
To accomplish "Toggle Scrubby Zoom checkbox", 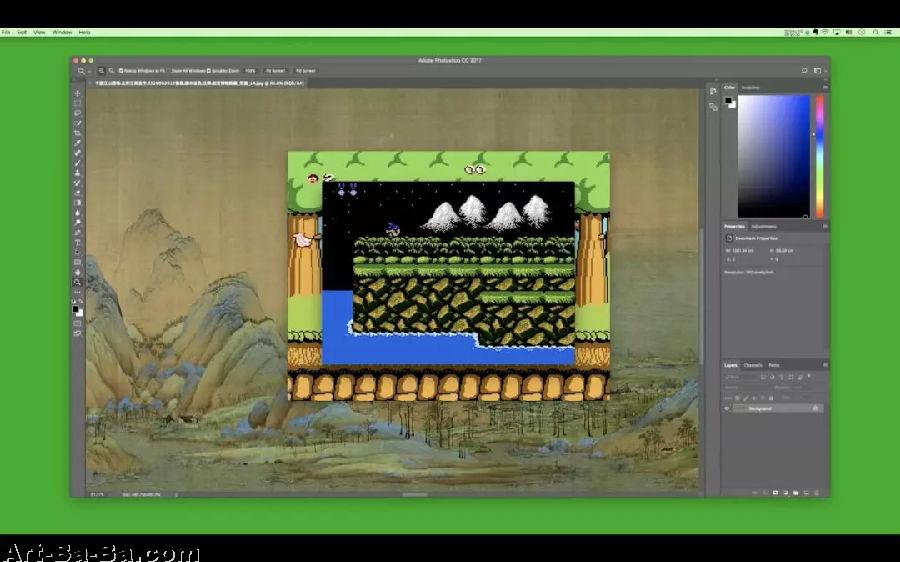I will 209,71.
